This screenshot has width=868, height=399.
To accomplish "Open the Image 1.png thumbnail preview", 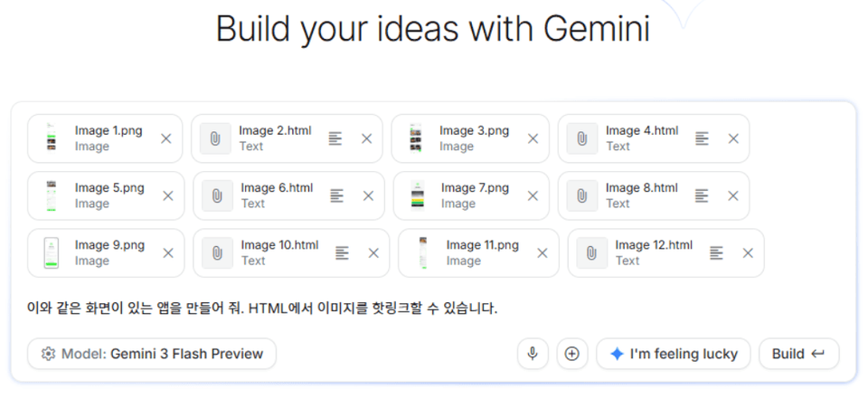I will point(52,138).
